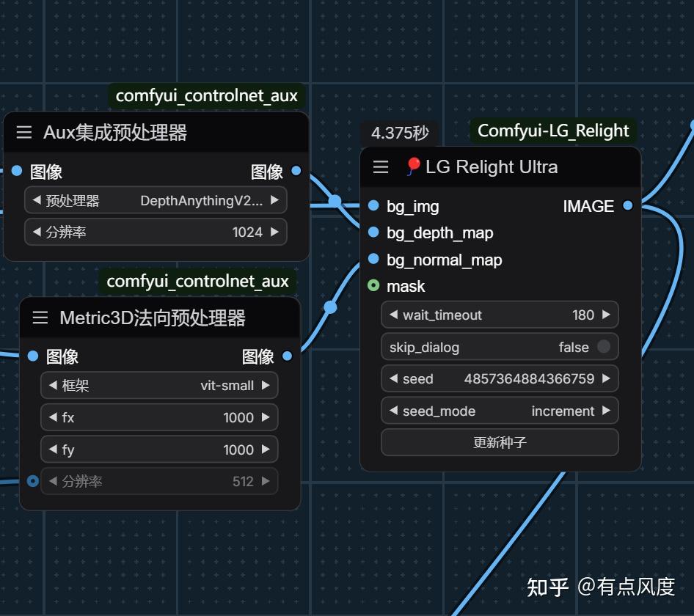Click the Comfyui-LG_Relight group label
The width and height of the screenshot is (694, 616).
click(552, 131)
